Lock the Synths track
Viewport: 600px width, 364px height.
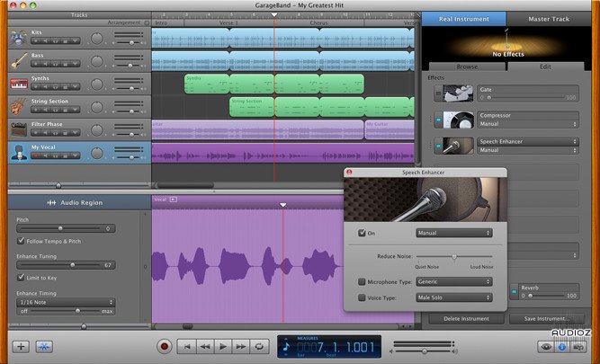pyautogui.click(x=66, y=87)
